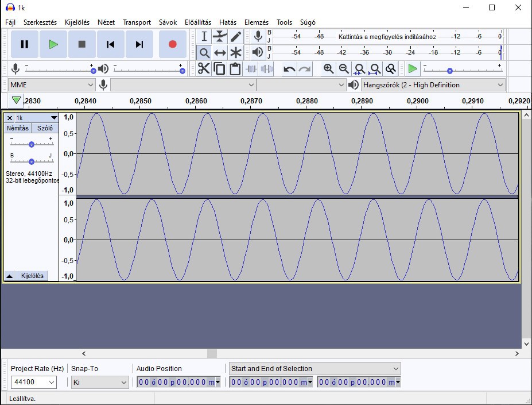This screenshot has height=405, width=532.
Task: Open the Kijelölés menu in menu bar
Action: click(77, 22)
